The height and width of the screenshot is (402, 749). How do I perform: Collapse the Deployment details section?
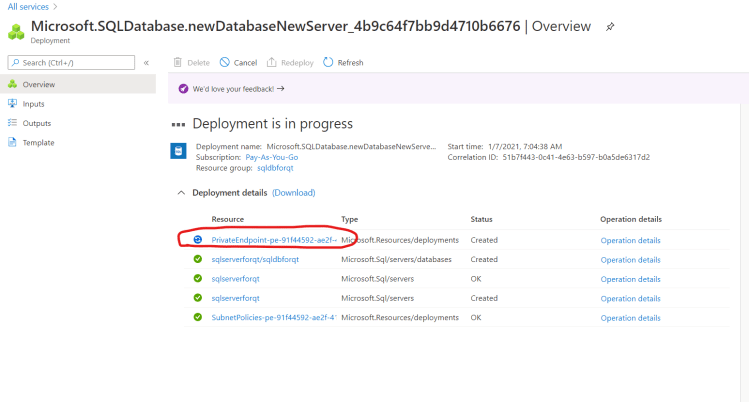coord(181,193)
